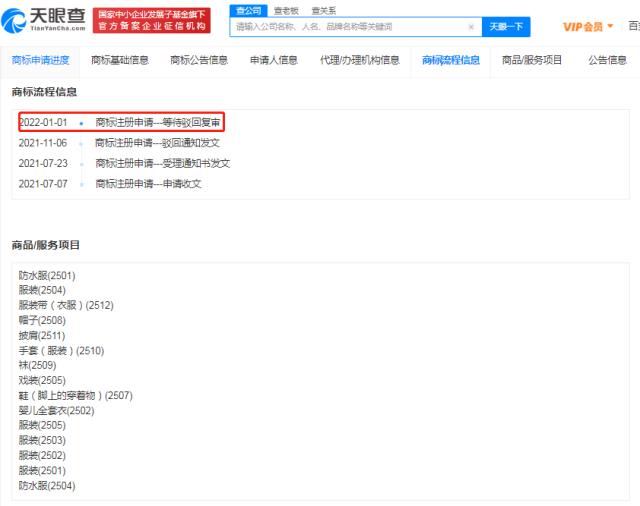The image size is (640, 506).
Task: Select the 帽子(2508) item
Action: tap(42, 320)
